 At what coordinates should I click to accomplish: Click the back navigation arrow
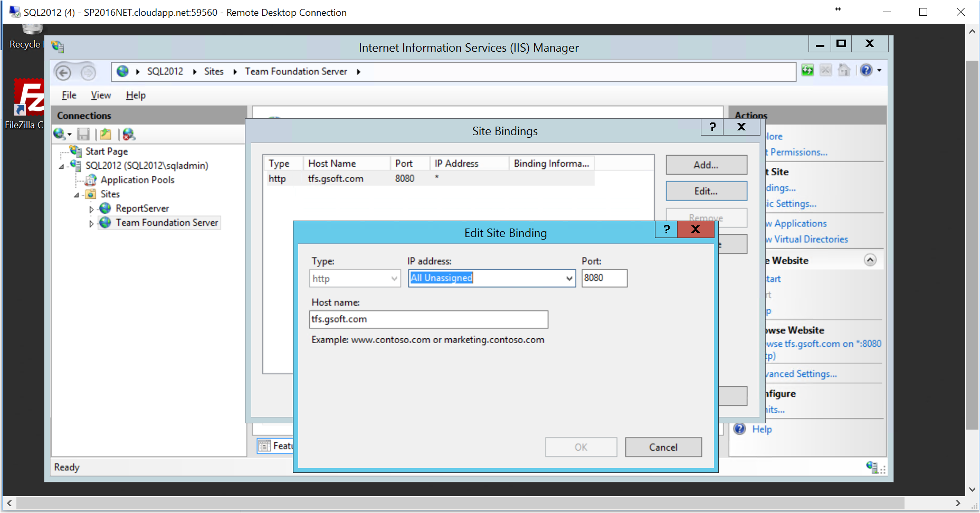pyautogui.click(x=63, y=72)
